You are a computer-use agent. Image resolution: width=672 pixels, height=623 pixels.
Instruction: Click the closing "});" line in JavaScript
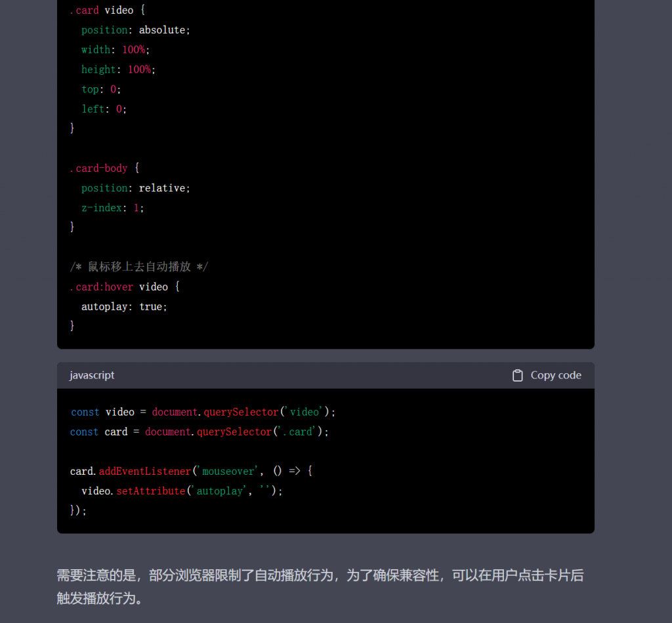(79, 510)
